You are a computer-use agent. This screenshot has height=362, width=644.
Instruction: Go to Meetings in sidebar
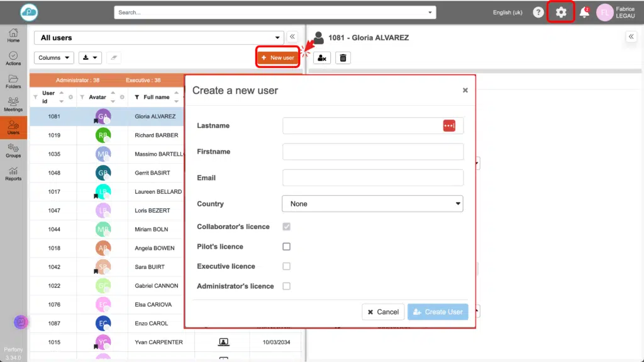13,104
